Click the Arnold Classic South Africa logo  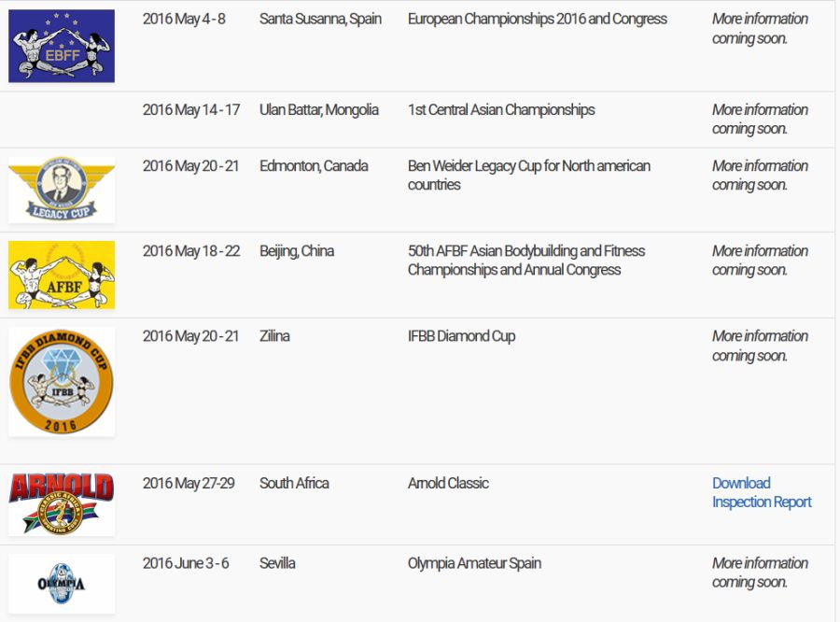click(x=62, y=503)
